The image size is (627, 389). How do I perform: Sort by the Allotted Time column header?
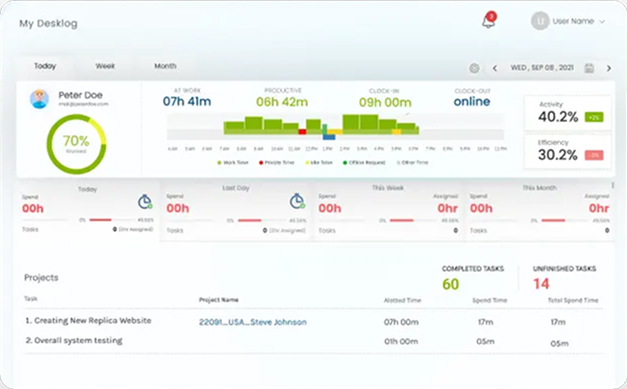pos(402,300)
